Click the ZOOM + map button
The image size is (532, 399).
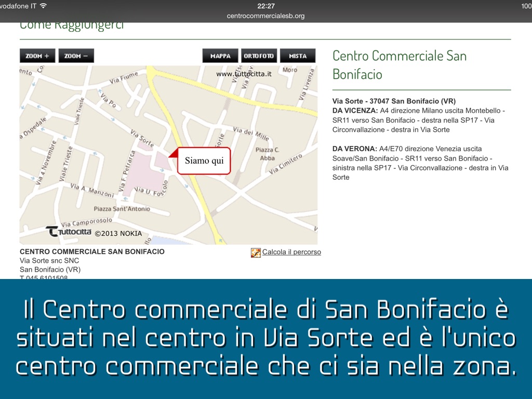click(37, 56)
